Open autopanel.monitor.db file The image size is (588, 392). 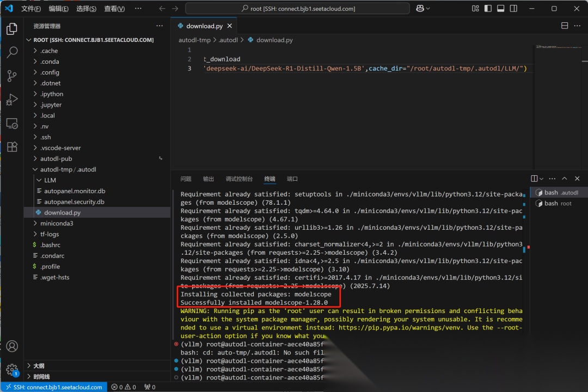click(97, 191)
